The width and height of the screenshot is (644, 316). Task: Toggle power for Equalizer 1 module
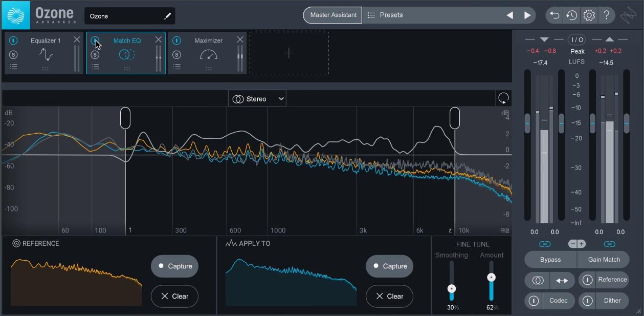pos(14,40)
